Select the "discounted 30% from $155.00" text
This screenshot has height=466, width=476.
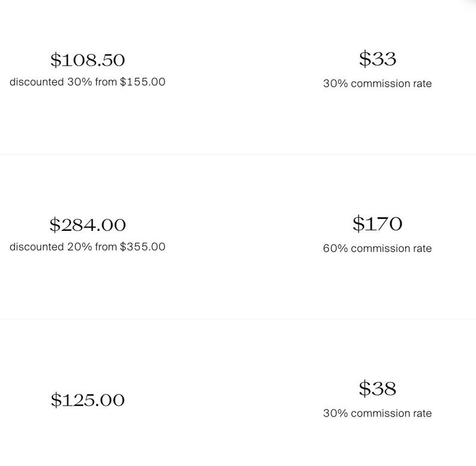click(x=87, y=82)
